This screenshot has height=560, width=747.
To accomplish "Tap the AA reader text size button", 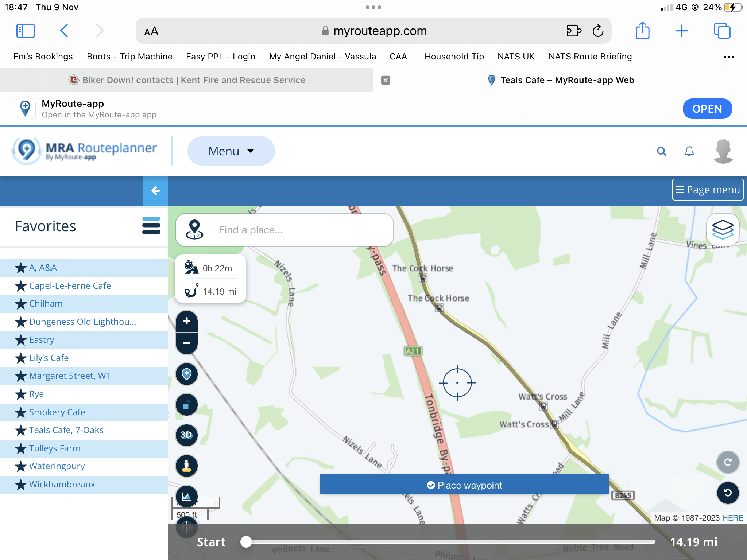I will coord(151,31).
